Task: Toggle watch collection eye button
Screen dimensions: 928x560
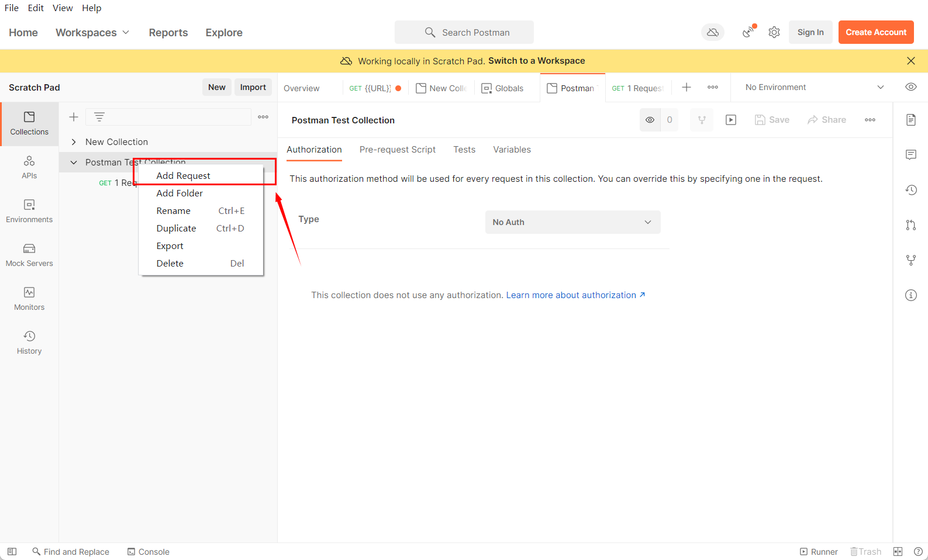Action: click(x=650, y=120)
